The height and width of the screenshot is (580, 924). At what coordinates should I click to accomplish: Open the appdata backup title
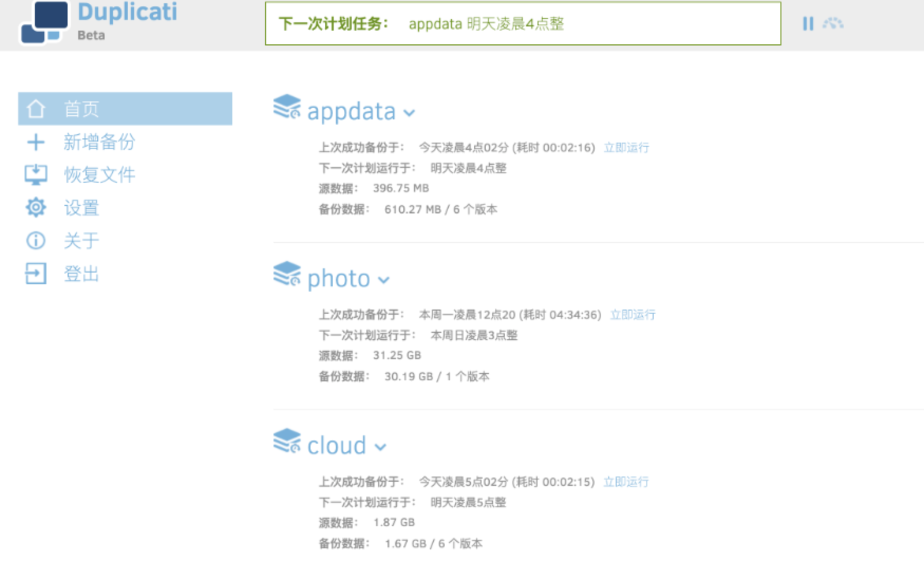351,111
